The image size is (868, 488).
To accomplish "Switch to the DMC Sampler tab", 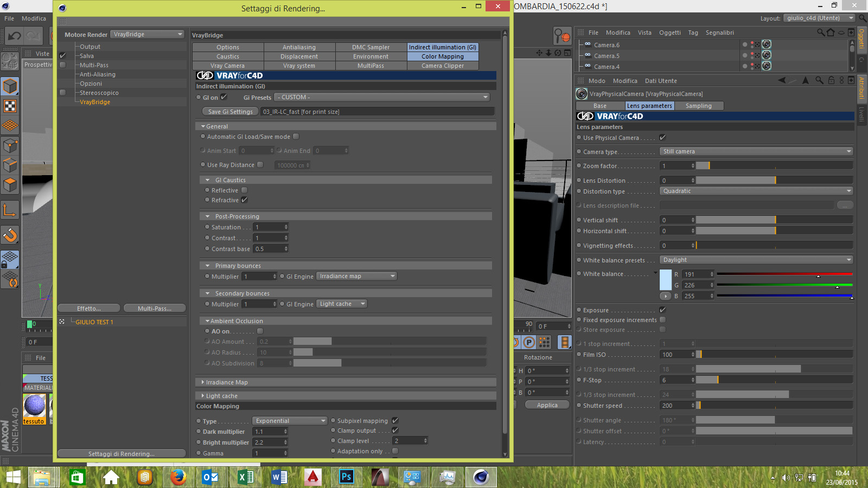I will pyautogui.click(x=371, y=47).
